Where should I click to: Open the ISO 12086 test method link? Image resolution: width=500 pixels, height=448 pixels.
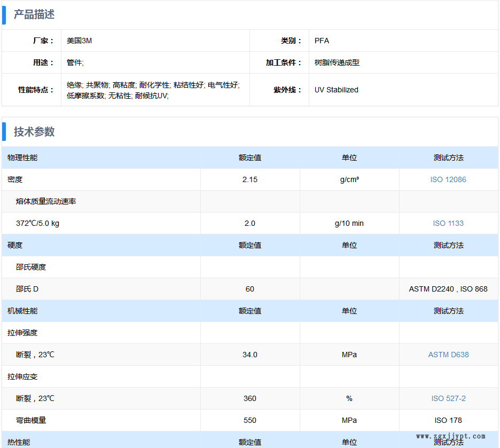tap(448, 179)
